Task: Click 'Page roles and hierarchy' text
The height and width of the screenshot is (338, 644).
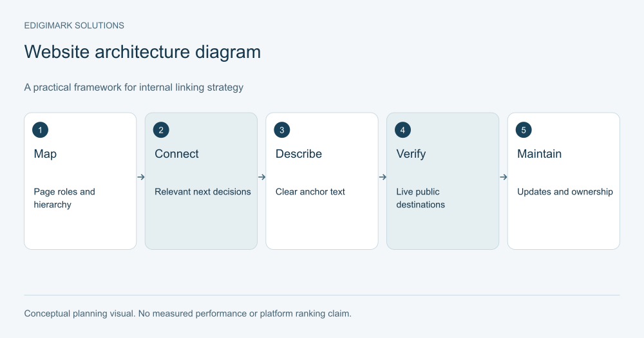Action: pyautogui.click(x=64, y=198)
